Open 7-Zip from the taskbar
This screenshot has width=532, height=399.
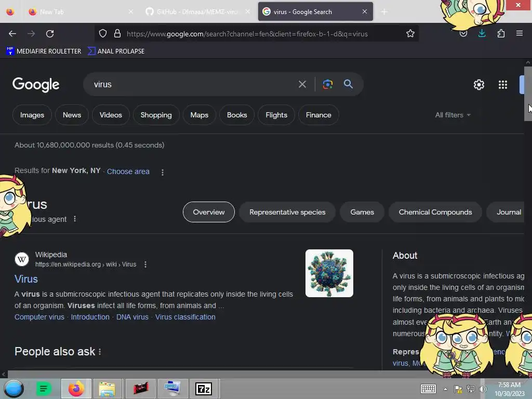coord(204,389)
